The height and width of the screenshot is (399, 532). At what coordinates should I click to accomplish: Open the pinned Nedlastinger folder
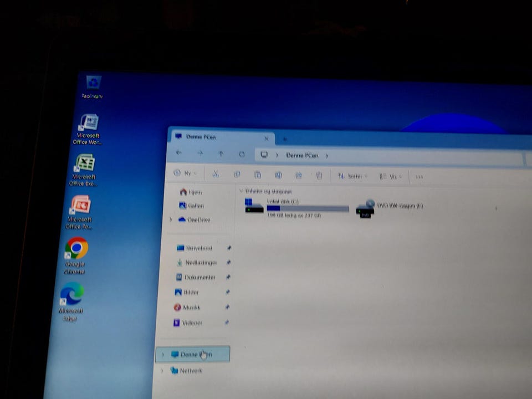tap(196, 262)
